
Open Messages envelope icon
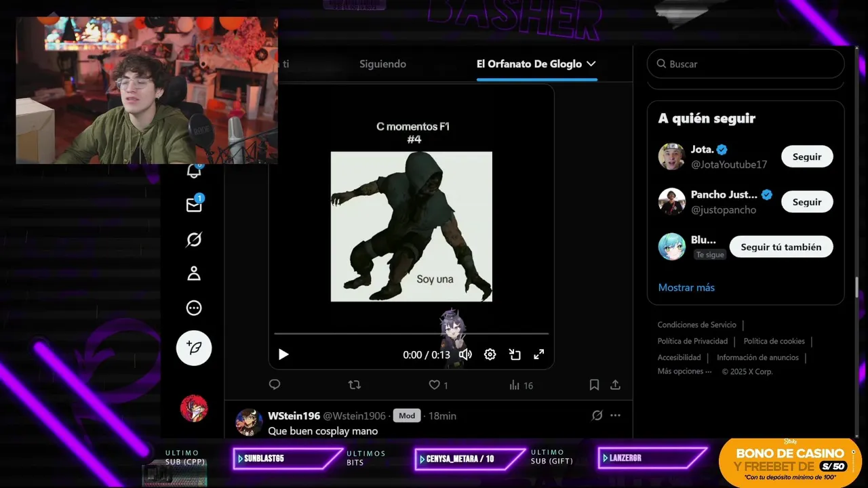pos(194,204)
